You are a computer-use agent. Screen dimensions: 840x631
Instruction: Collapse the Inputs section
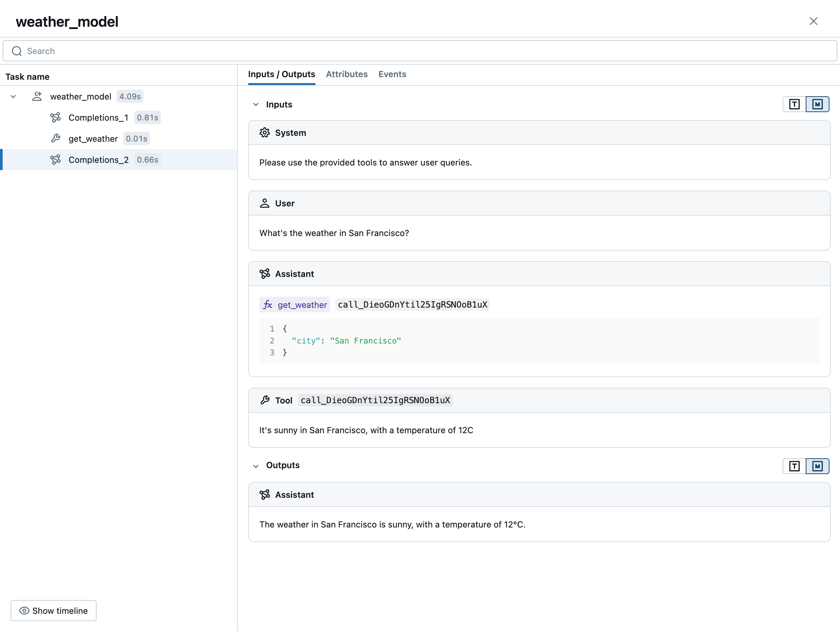[x=256, y=105]
